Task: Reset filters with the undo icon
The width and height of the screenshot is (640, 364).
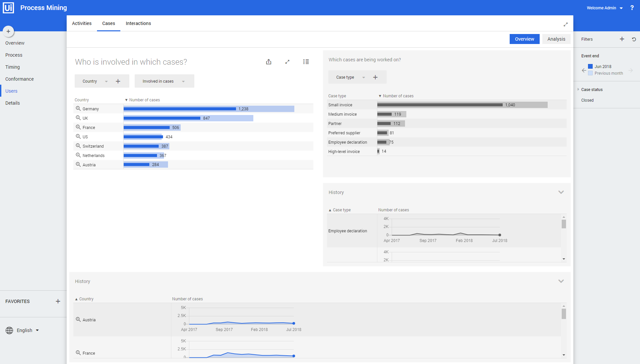Action: click(634, 39)
